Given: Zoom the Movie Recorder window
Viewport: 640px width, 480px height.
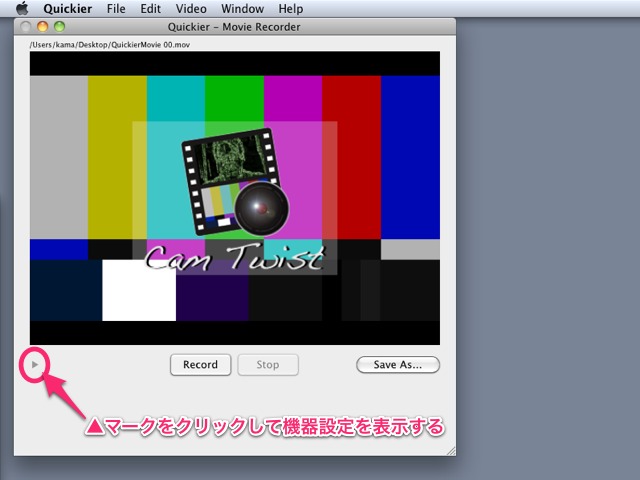Looking at the screenshot, I should coord(60,27).
